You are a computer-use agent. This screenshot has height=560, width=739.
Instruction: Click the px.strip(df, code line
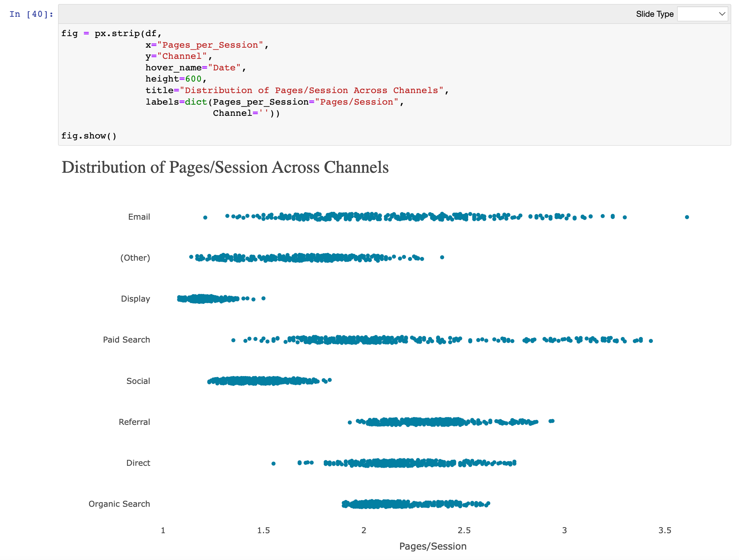[x=128, y=34]
